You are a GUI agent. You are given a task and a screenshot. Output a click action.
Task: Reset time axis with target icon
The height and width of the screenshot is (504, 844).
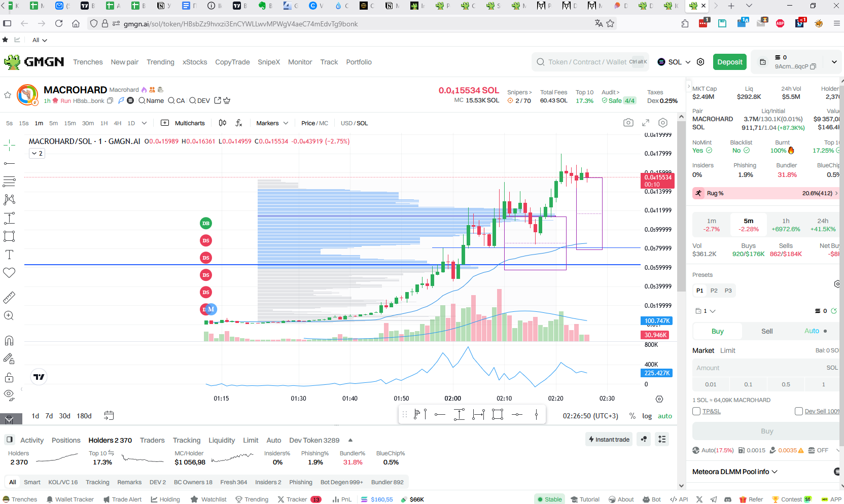click(x=659, y=399)
